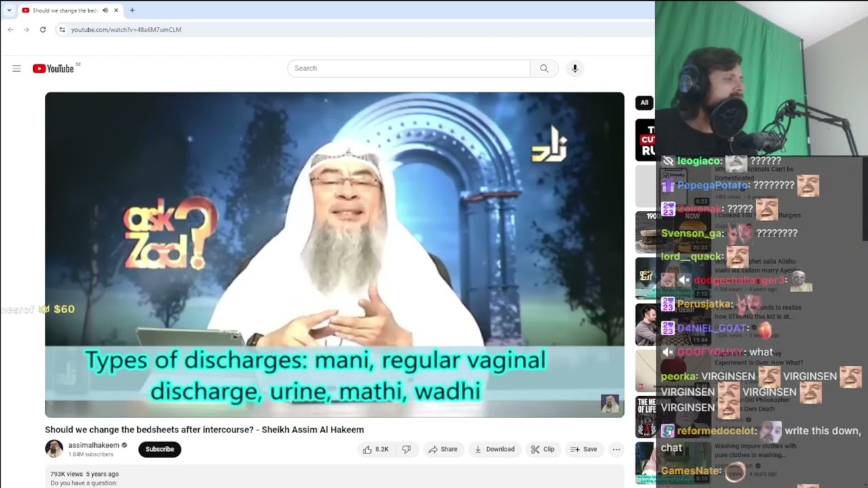View site information icon in address bar
The width and height of the screenshot is (868, 488).
coord(62,30)
